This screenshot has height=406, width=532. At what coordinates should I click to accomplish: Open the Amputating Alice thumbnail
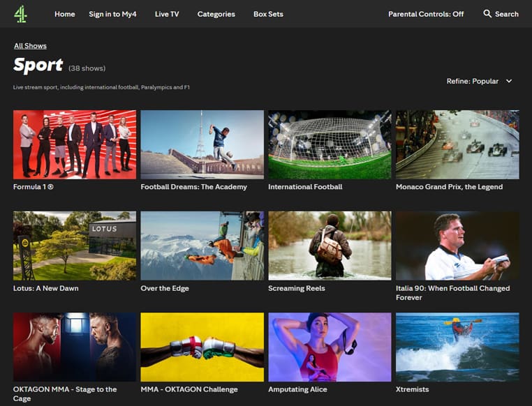[x=330, y=347]
